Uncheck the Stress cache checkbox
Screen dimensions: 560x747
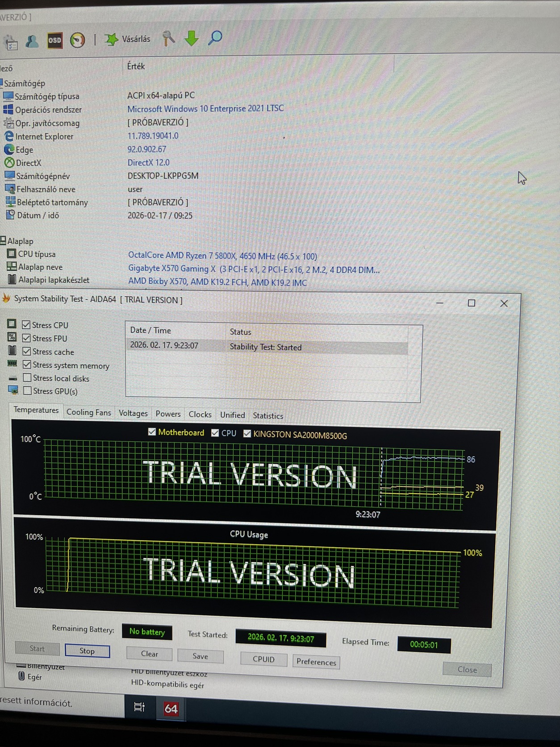[x=27, y=351]
